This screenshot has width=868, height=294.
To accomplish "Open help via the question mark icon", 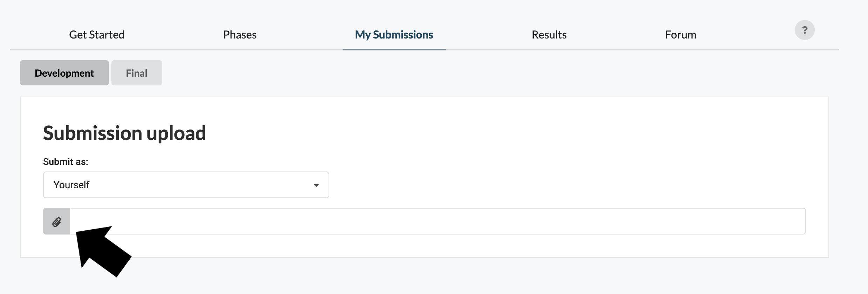I will point(804,30).
